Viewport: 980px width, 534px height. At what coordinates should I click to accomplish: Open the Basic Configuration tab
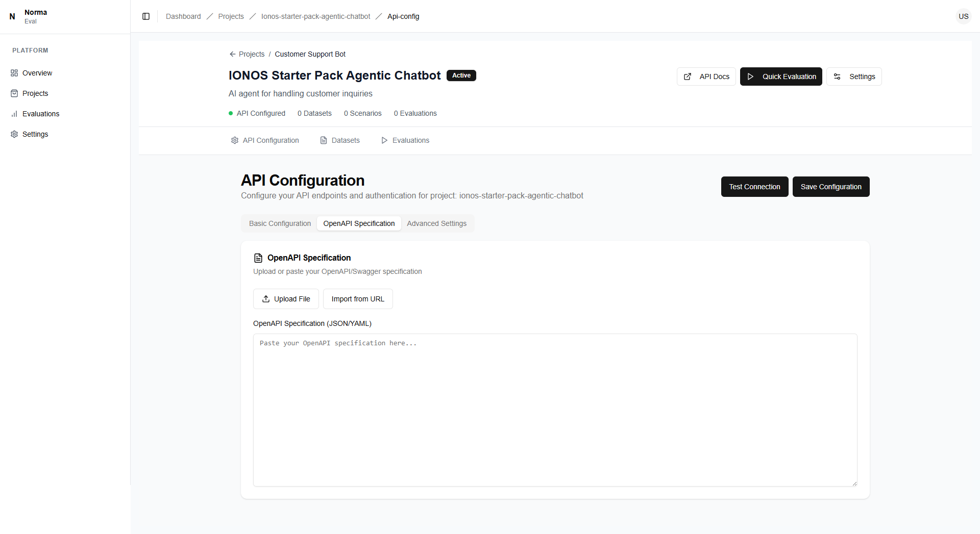(280, 223)
